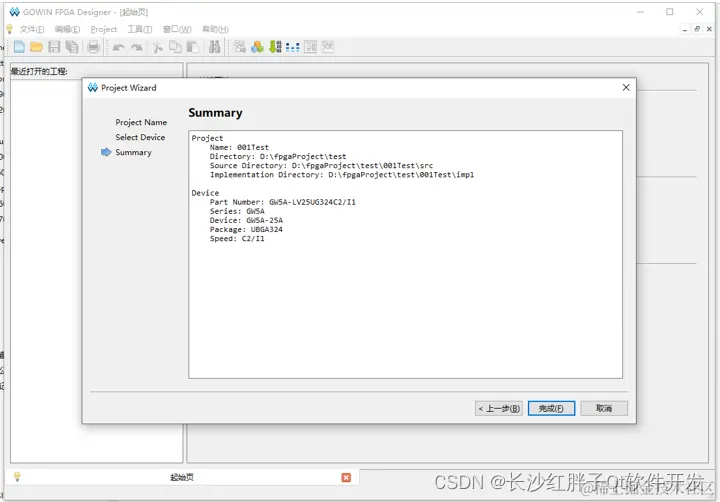
Task: Open the 工具(T) menu
Action: (x=140, y=29)
